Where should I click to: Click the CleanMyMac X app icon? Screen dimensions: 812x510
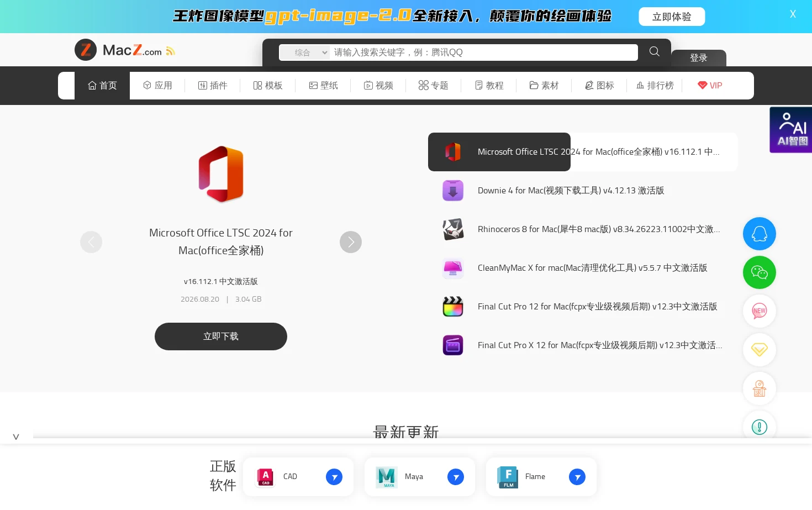coord(453,268)
